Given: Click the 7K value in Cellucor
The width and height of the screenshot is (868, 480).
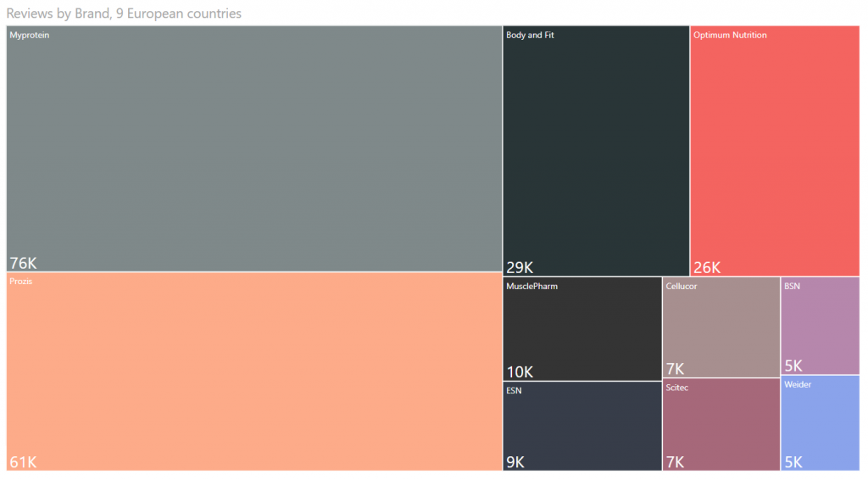Looking at the screenshot, I should [675, 369].
